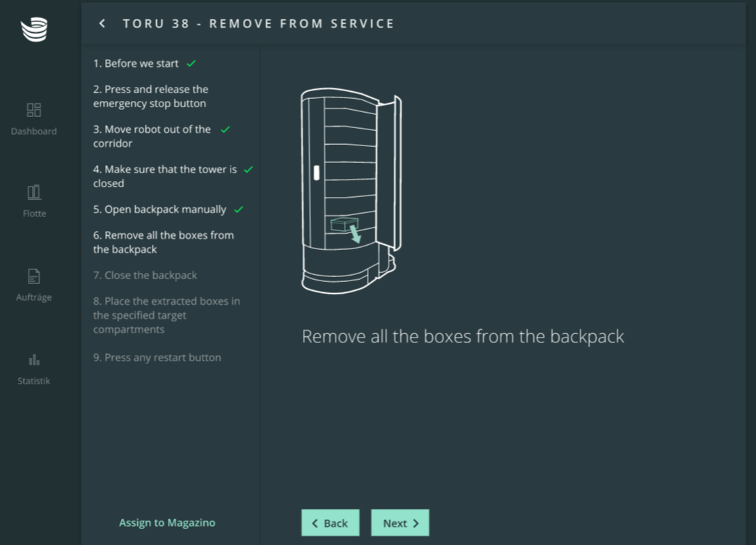Select step 2 Press and release emergency stop

[x=150, y=96]
